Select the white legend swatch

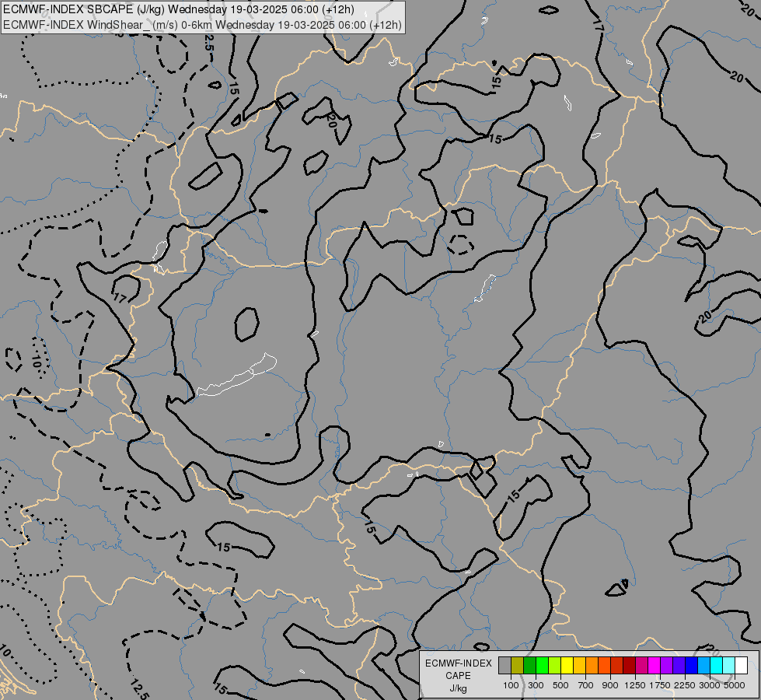pos(741,665)
